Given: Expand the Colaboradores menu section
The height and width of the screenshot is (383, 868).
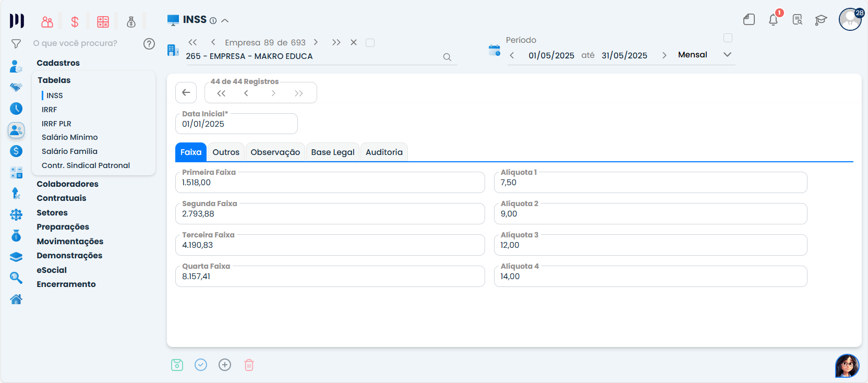Looking at the screenshot, I should click(x=67, y=184).
